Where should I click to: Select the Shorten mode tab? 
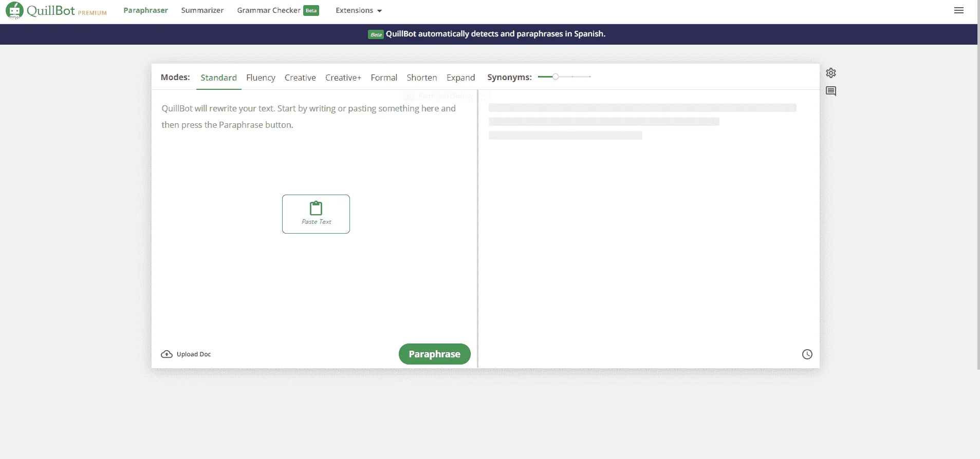pyautogui.click(x=422, y=78)
